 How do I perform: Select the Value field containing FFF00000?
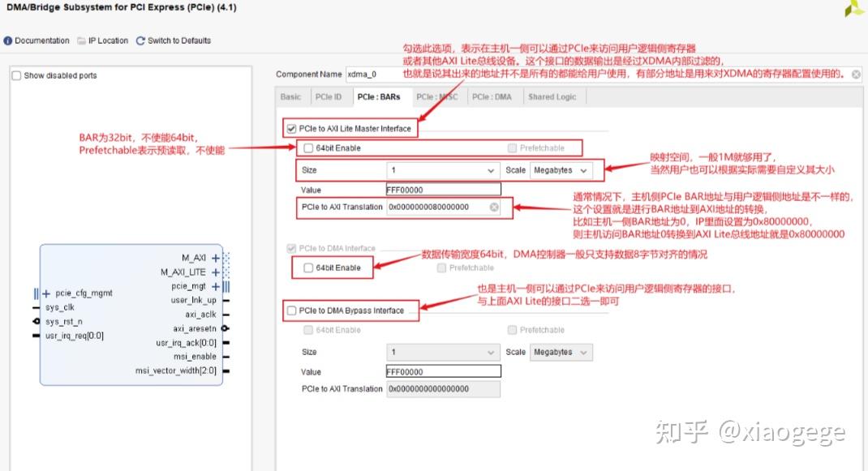[442, 189]
